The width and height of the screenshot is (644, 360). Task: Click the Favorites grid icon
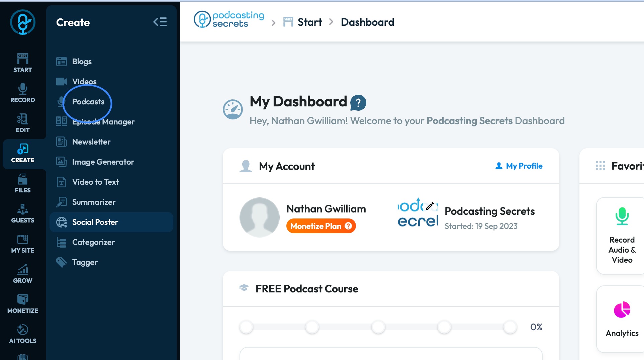(601, 166)
